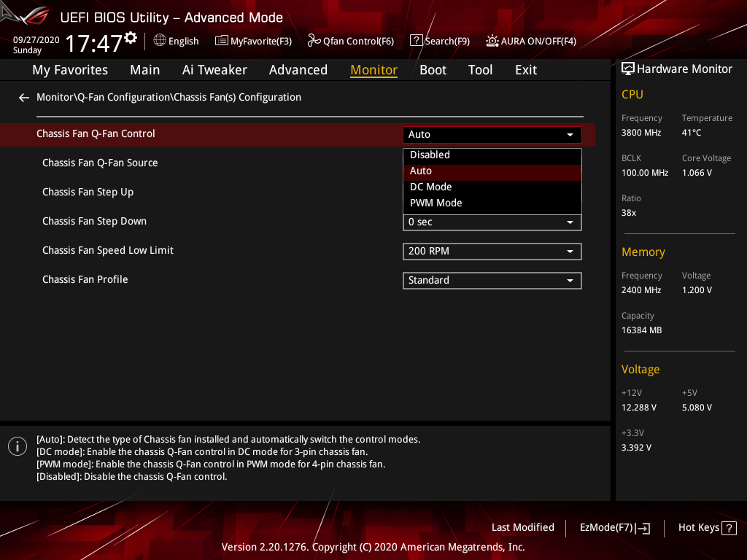Screen dimensions: 747x560
Task: Switch to the Tool tab
Action: click(x=480, y=70)
